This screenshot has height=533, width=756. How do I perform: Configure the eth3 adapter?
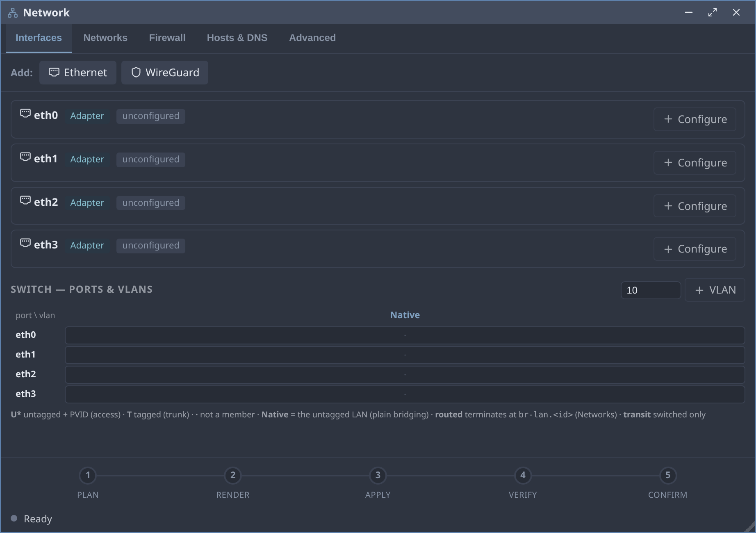[x=695, y=249]
